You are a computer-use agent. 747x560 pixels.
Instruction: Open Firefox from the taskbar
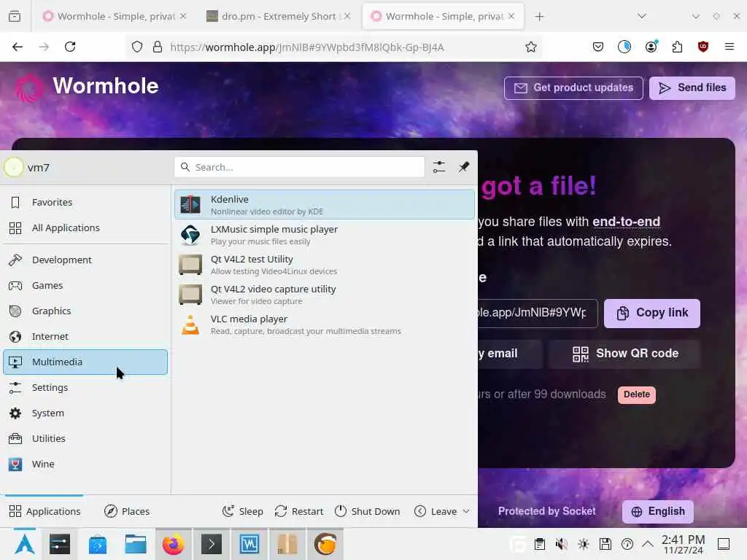click(173, 544)
